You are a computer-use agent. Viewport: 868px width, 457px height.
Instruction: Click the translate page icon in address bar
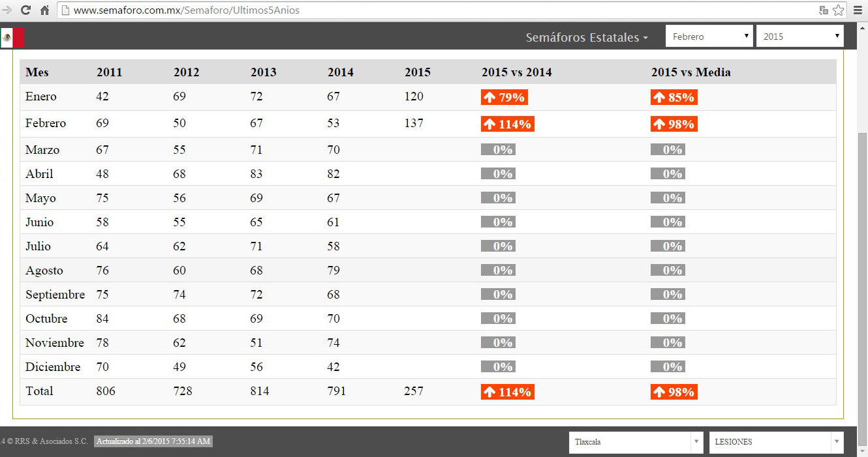click(x=824, y=10)
